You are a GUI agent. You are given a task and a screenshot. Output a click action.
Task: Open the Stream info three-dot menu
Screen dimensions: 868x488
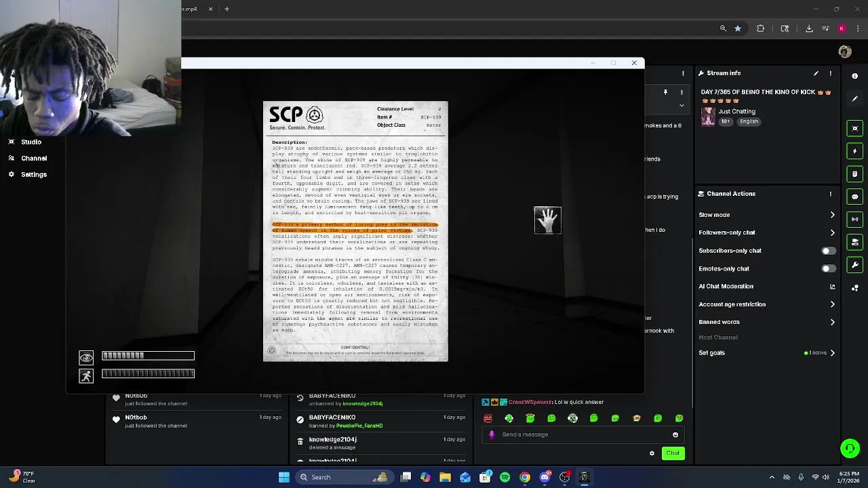pos(831,73)
